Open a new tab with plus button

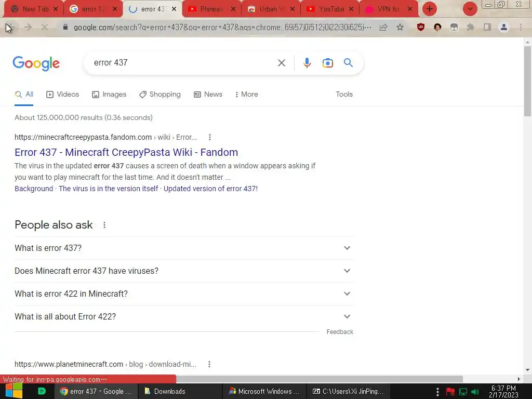tap(430, 9)
